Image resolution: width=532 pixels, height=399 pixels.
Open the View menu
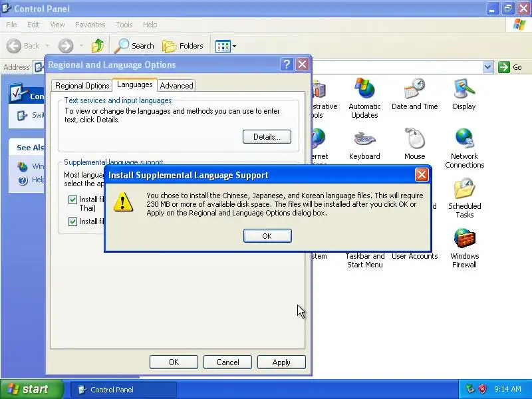pyautogui.click(x=57, y=25)
